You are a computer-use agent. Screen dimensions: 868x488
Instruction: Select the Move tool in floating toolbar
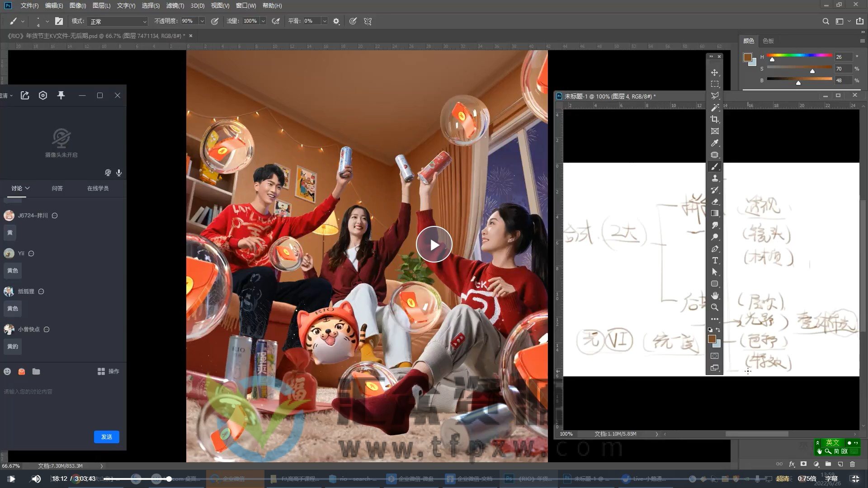[714, 72]
